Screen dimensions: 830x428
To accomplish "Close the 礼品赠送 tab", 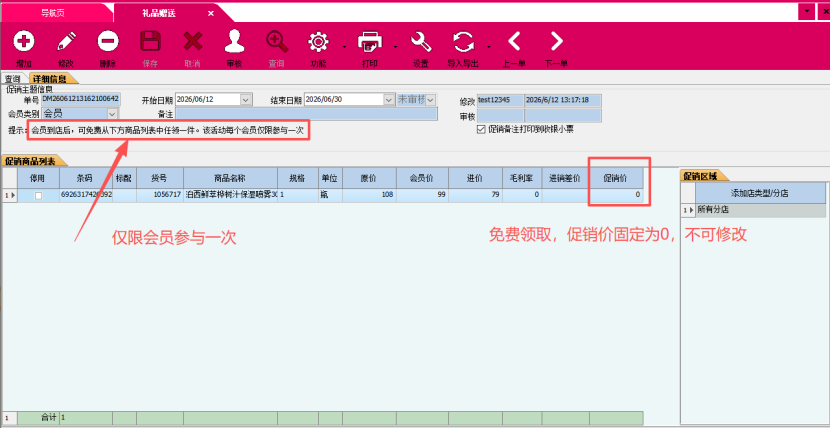I will [x=211, y=13].
